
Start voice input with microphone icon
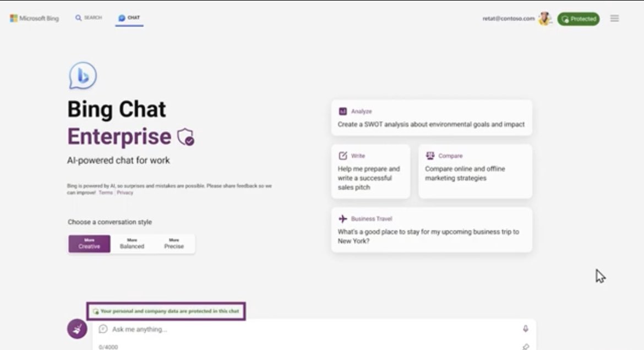(525, 329)
